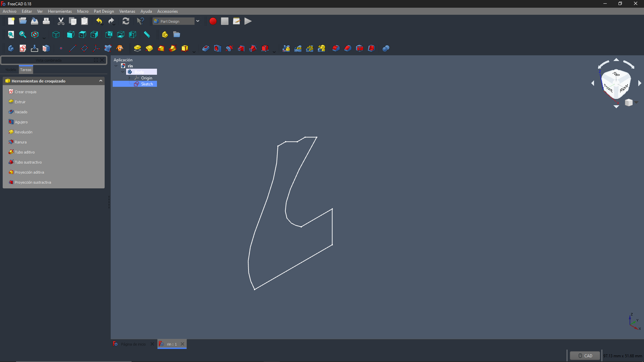
Task: Expand the Origin tree node
Action: pos(129,78)
